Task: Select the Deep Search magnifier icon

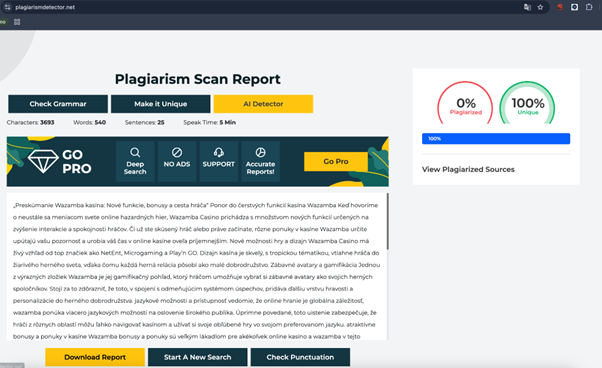Action: [x=135, y=153]
